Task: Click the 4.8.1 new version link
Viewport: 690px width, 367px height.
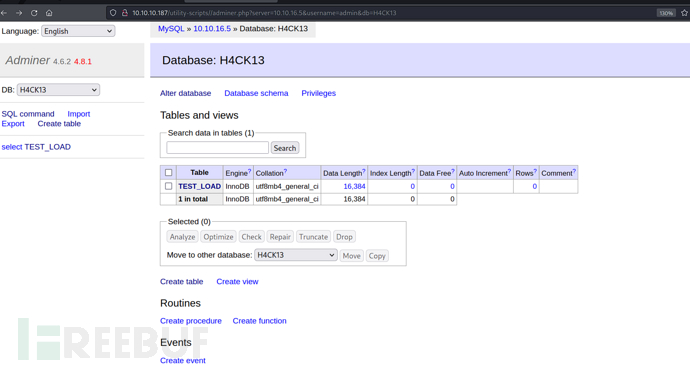Action: pos(83,62)
